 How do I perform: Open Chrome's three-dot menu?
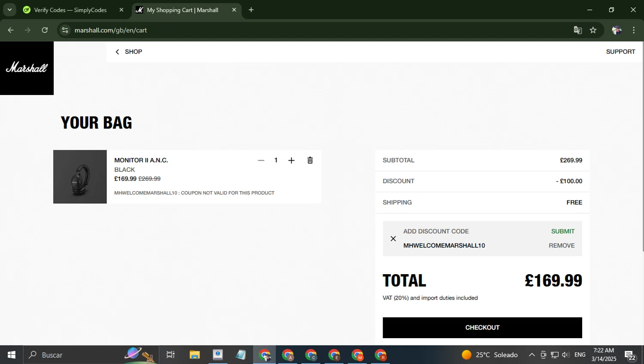634,30
